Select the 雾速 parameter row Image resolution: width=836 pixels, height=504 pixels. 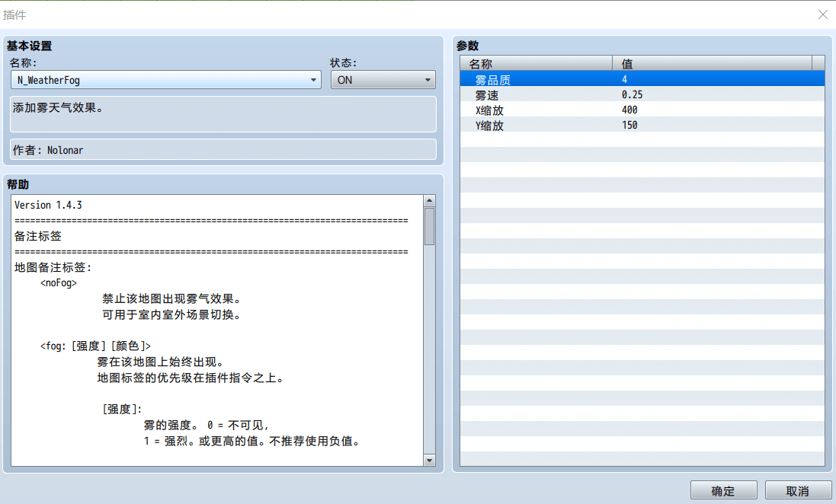642,95
